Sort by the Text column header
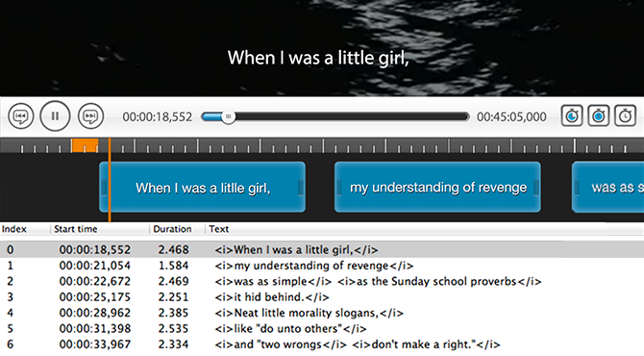The height and width of the screenshot is (356, 644). (x=218, y=229)
